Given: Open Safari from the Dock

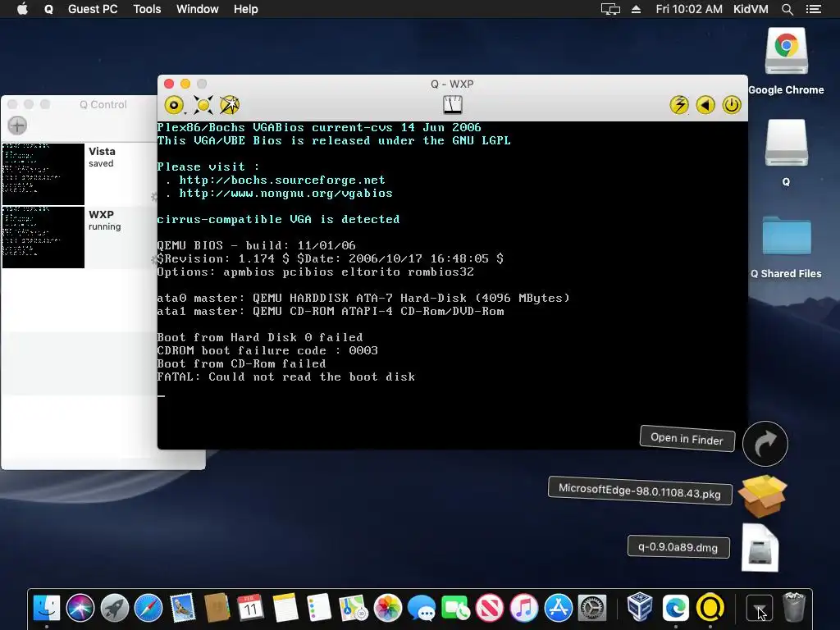Looking at the screenshot, I should [148, 608].
